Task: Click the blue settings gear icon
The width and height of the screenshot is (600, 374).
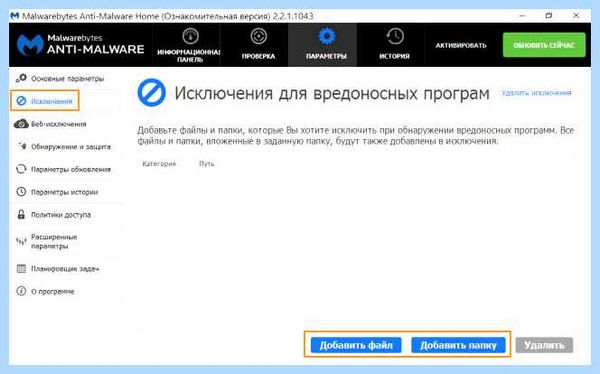Action: [x=326, y=36]
